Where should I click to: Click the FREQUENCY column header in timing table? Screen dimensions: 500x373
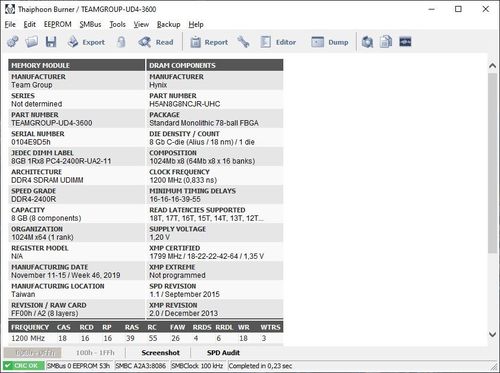pyautogui.click(x=30, y=327)
